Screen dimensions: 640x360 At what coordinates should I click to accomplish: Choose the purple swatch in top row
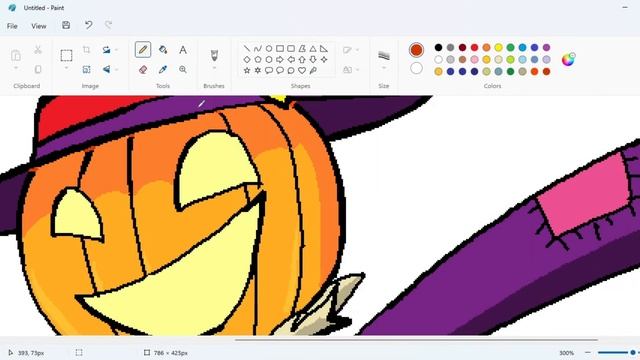click(x=547, y=47)
